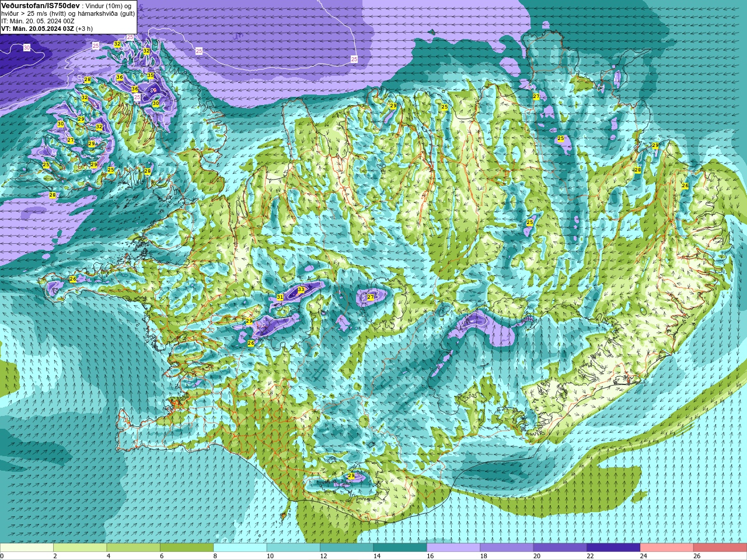The width and height of the screenshot is (747, 560).
Task: Click the yellow 33 gust label
Action: (x=301, y=289)
